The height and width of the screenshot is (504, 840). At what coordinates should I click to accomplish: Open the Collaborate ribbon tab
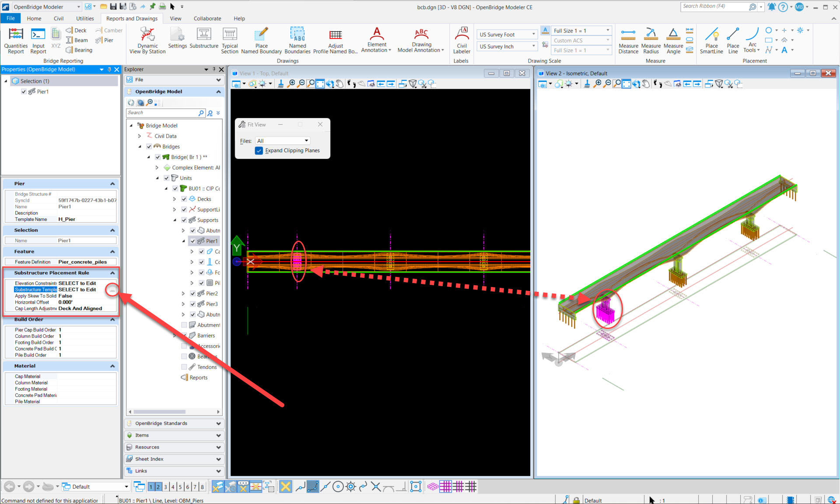pos(207,18)
